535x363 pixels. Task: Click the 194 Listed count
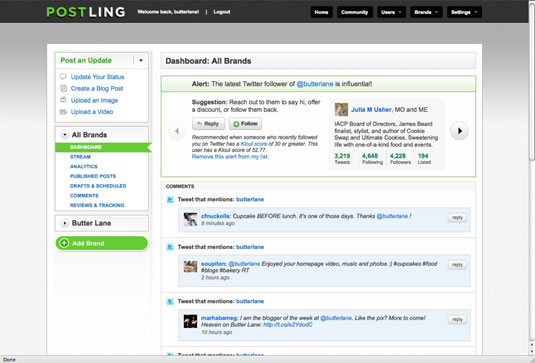424,159
